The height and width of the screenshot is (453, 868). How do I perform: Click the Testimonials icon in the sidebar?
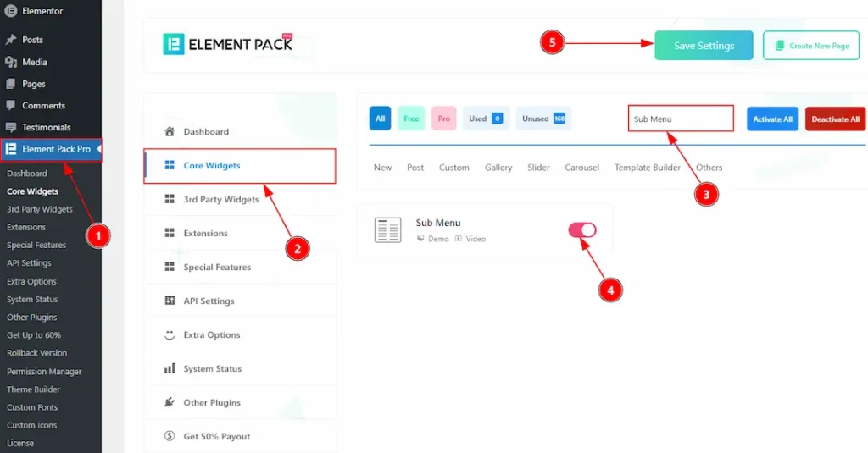(x=10, y=127)
